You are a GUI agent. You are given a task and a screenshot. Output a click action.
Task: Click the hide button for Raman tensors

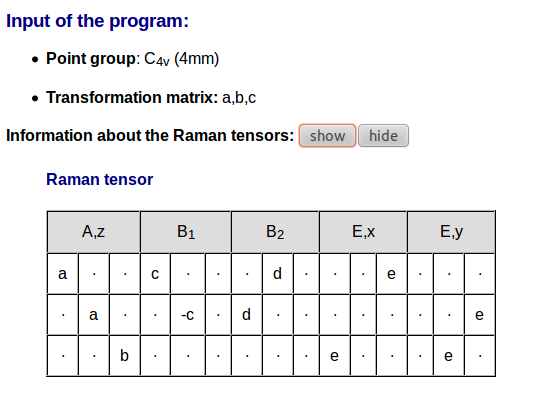[x=383, y=136]
